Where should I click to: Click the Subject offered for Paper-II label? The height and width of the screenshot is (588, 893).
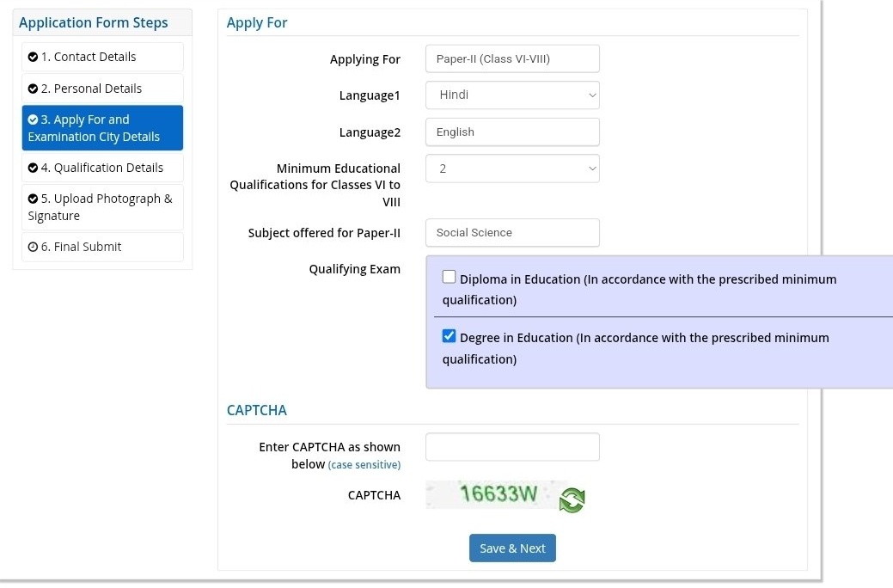click(x=324, y=233)
